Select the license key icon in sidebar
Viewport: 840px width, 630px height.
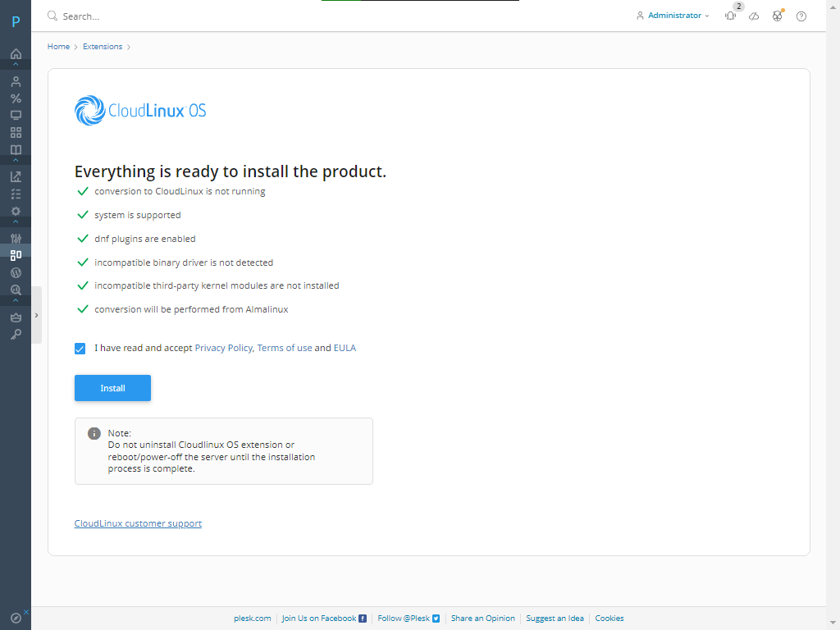(x=16, y=334)
